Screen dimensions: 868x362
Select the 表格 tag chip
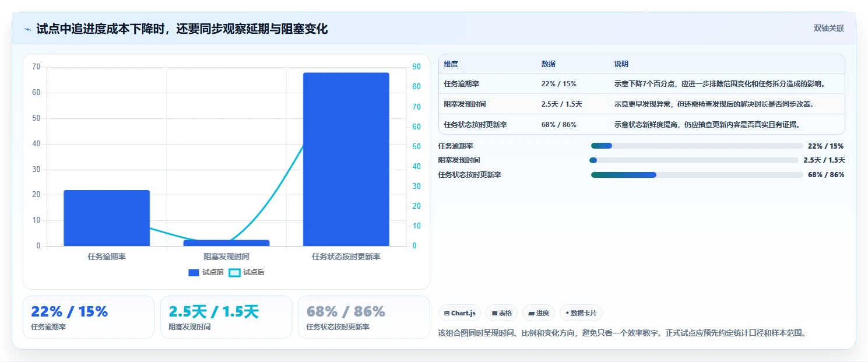(501, 313)
